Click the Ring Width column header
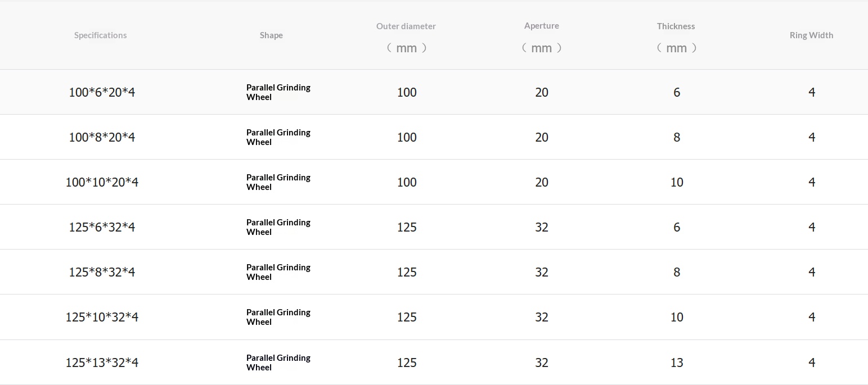The image size is (868, 385). click(x=811, y=35)
